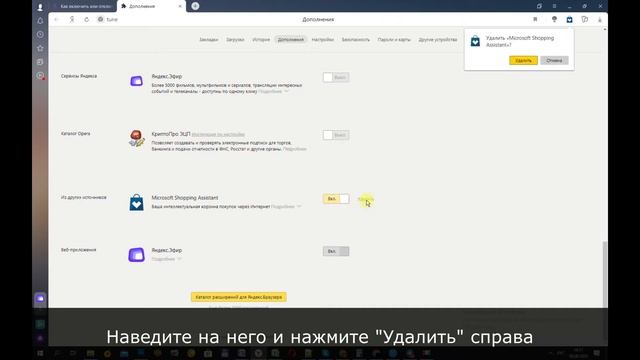This screenshot has height=360, width=640.
Task: Click the Каталог Opera label
Action: 76,133
